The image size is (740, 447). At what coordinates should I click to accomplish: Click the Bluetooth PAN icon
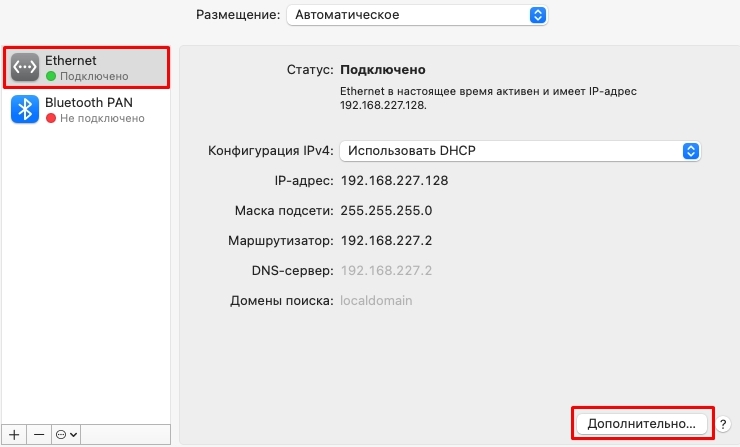tap(25, 109)
